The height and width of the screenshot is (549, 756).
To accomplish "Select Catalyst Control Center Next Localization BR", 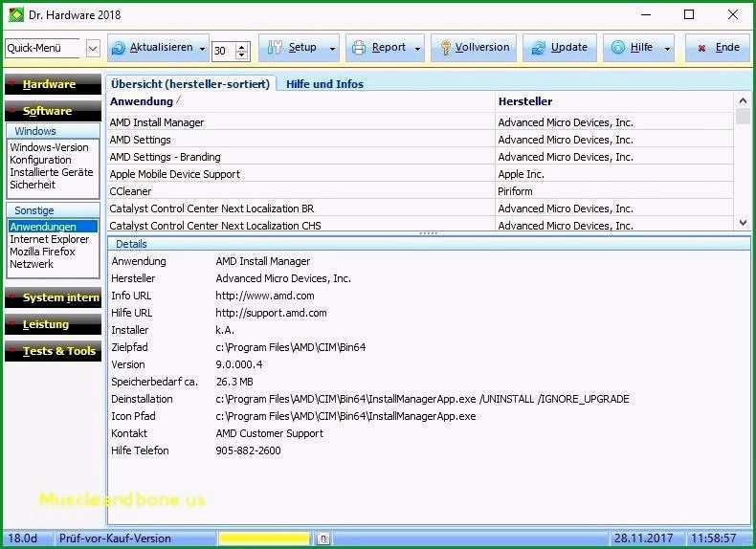I will [x=420, y=209].
